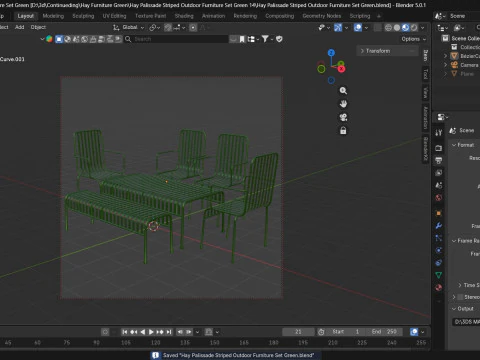The image size is (480, 360).
Task: Toggle proportional editing in the header
Action: click(193, 28)
